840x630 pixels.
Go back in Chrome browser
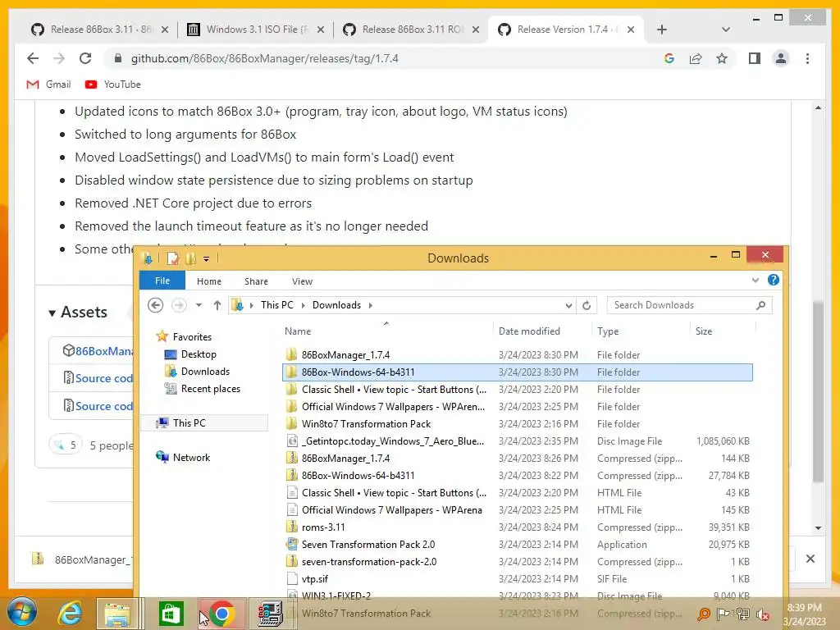[x=33, y=58]
